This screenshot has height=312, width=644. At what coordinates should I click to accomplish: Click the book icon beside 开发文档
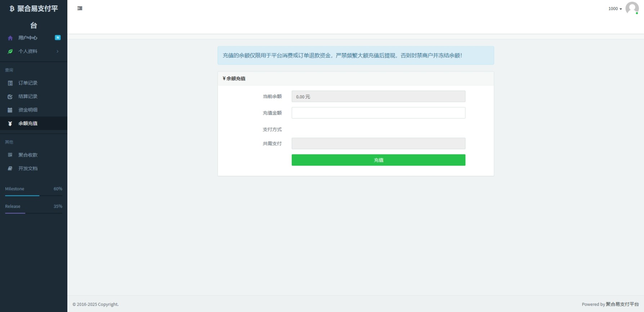point(10,168)
